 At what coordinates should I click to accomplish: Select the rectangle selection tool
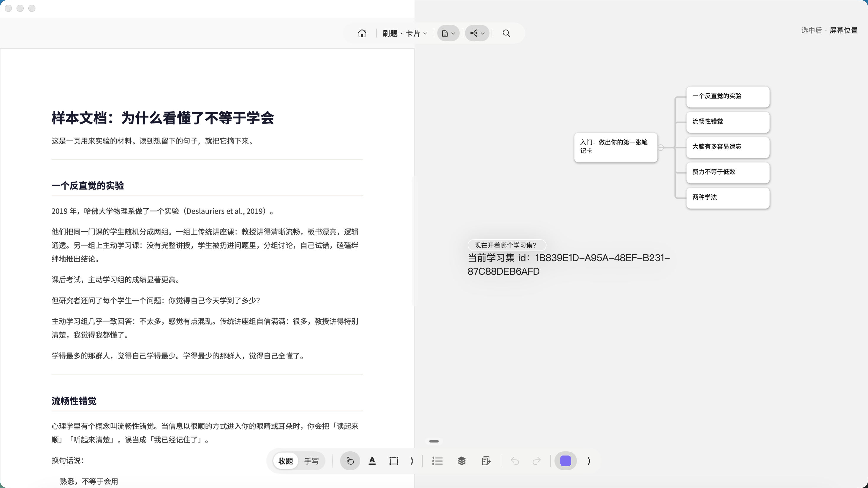(x=394, y=461)
